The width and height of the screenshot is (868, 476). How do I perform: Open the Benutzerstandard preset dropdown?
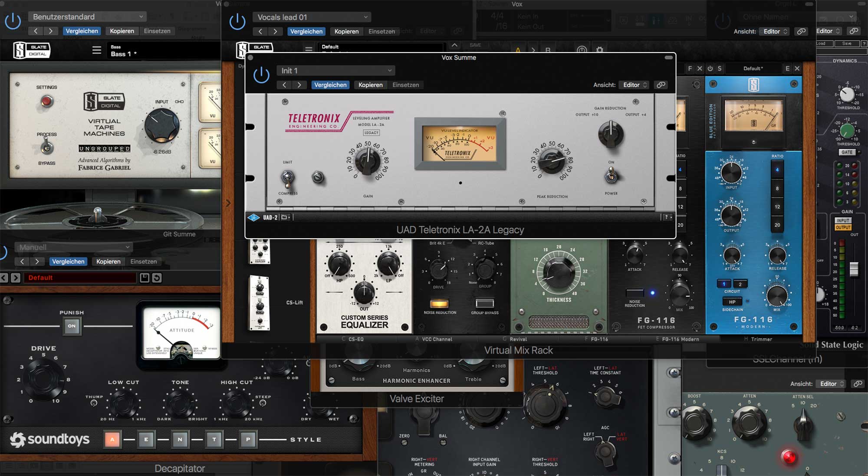coord(88,16)
